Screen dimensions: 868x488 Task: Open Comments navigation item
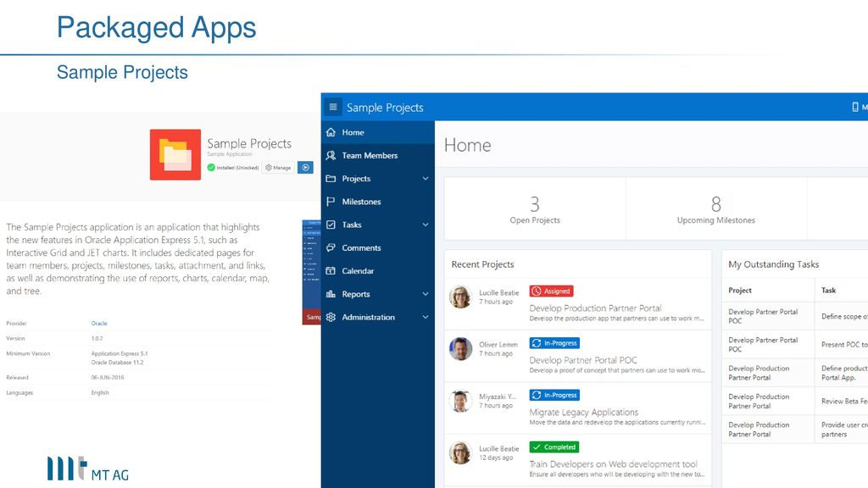(x=377, y=248)
